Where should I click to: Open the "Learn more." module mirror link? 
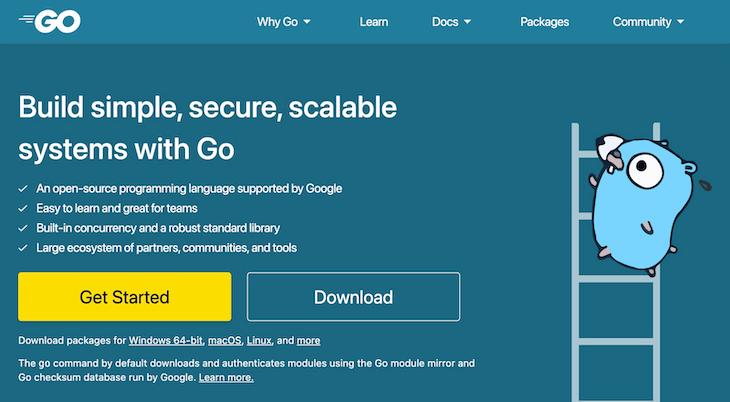coord(226,378)
